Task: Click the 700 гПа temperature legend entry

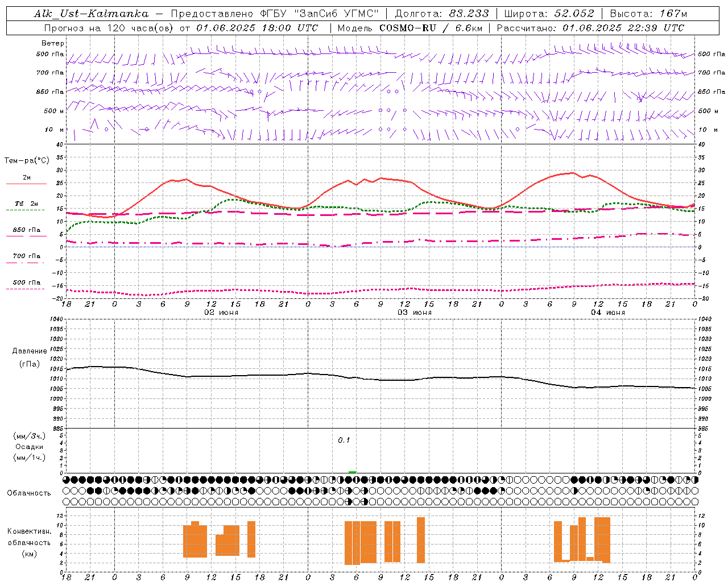Action: [x=26, y=256]
